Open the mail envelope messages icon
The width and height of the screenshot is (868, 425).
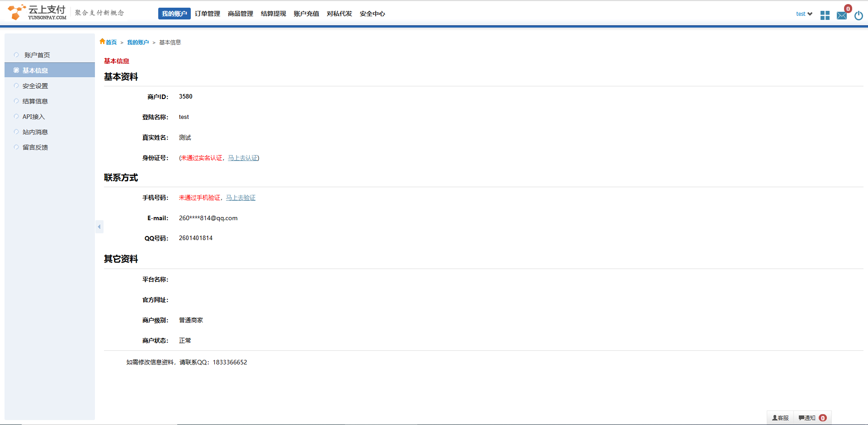[842, 16]
